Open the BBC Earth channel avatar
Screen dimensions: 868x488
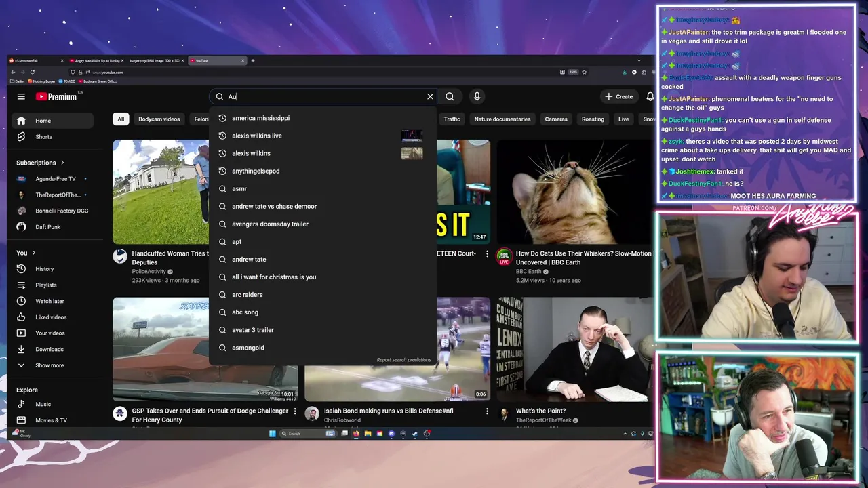[x=504, y=256]
